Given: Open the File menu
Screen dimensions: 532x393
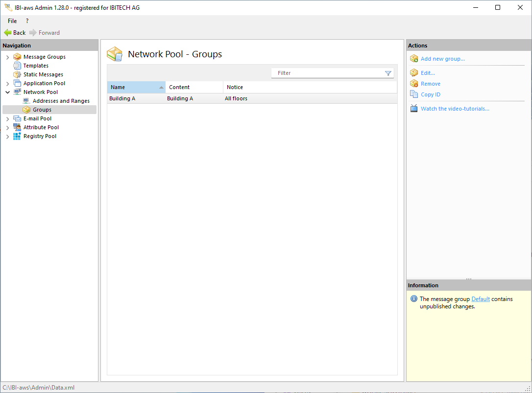Looking at the screenshot, I should 12,21.
